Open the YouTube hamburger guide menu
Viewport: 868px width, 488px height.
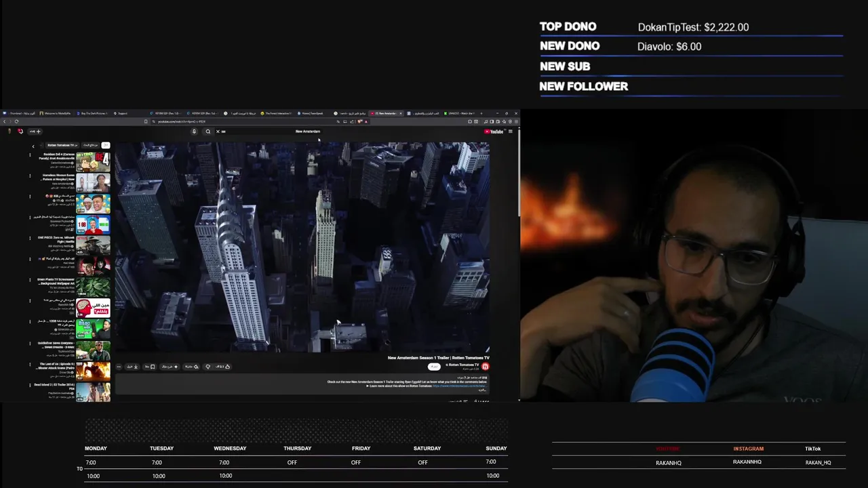point(511,131)
